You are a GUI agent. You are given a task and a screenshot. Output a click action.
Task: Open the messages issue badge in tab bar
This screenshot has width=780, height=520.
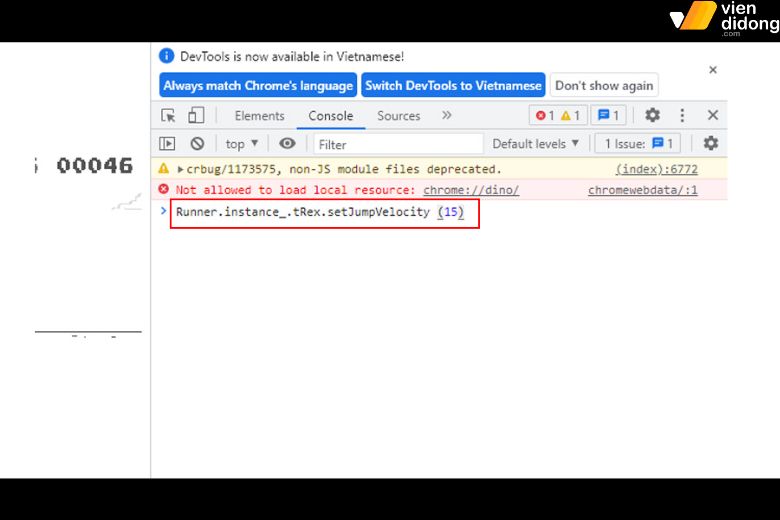[608, 115]
